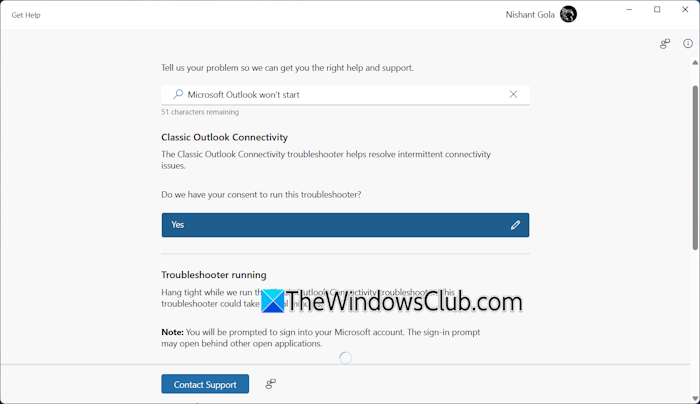Click the Troubleshooter running heading
This screenshot has height=404, width=700.
pyautogui.click(x=214, y=275)
